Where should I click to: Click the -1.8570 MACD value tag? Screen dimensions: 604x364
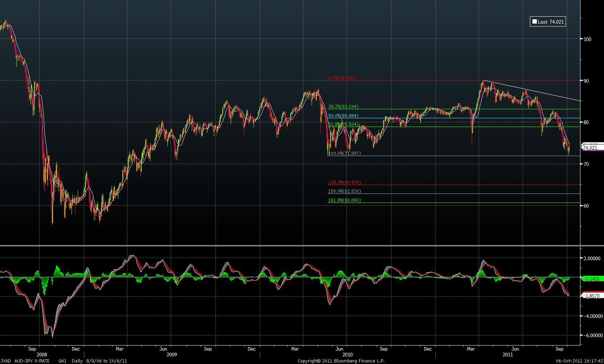tap(592, 296)
